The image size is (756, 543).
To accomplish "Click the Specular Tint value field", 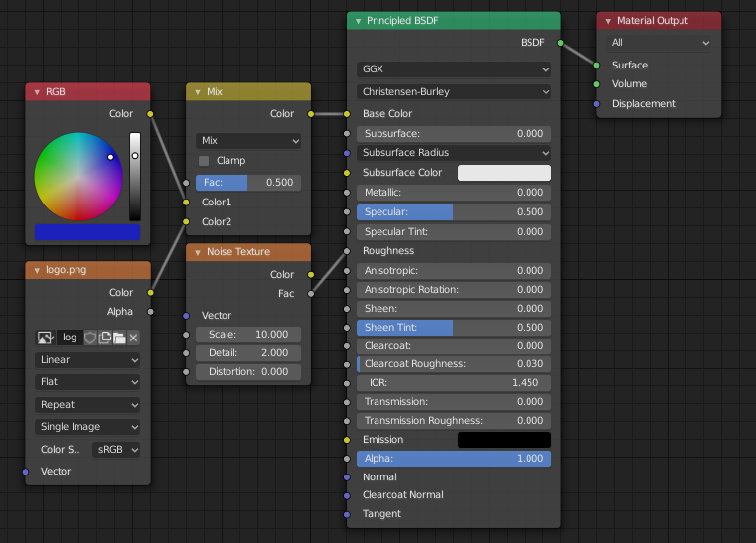I will coord(454,232).
